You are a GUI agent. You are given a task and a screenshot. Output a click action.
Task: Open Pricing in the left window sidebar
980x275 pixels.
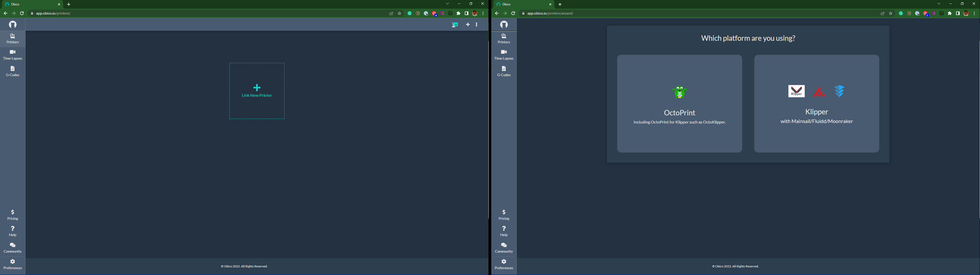click(12, 215)
